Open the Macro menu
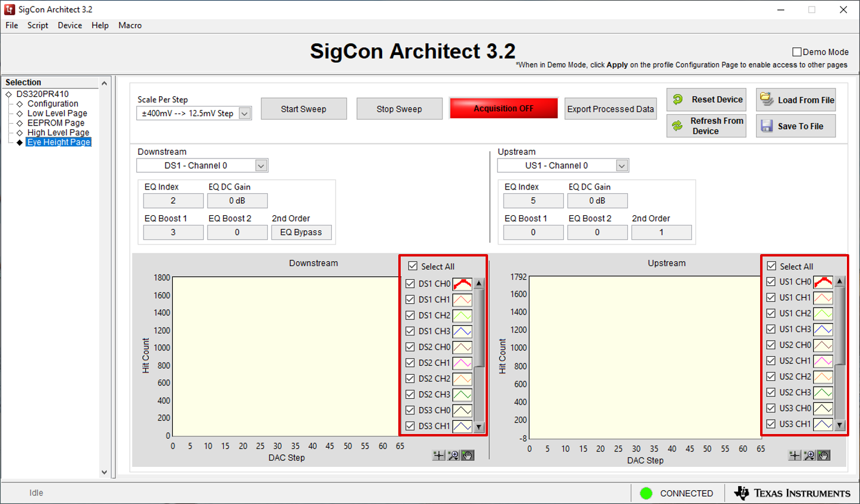Viewport: 860px width, 504px height. 130,25
